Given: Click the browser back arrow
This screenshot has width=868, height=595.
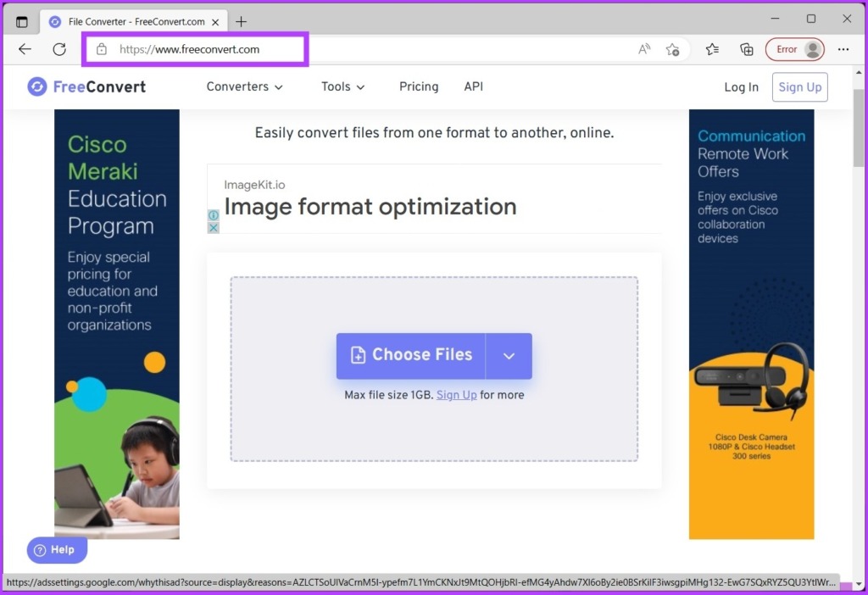Looking at the screenshot, I should point(25,49).
